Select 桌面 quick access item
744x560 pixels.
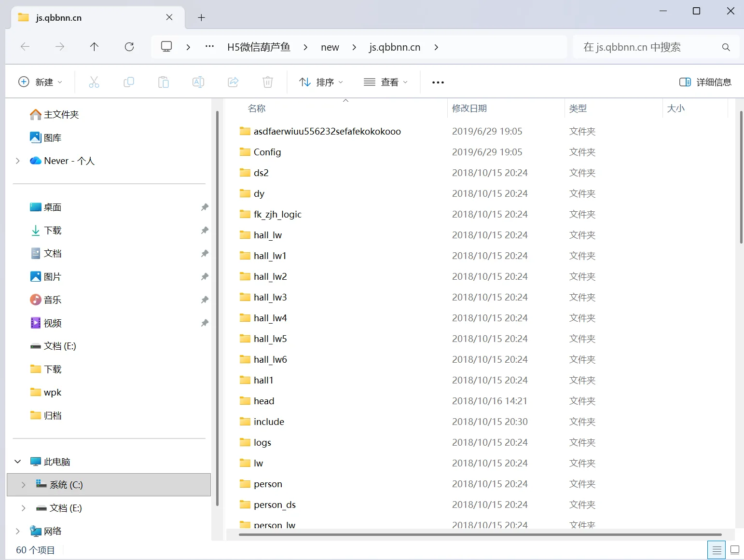click(46, 207)
